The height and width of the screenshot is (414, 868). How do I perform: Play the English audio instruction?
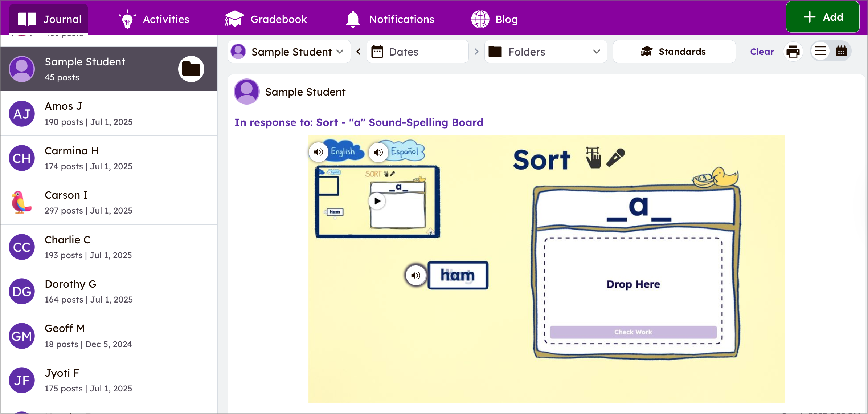pyautogui.click(x=319, y=152)
